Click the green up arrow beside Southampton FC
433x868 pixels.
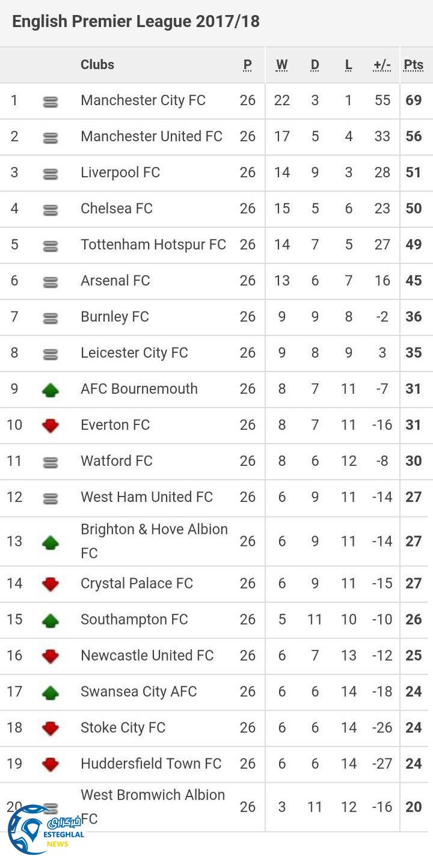[x=51, y=620]
